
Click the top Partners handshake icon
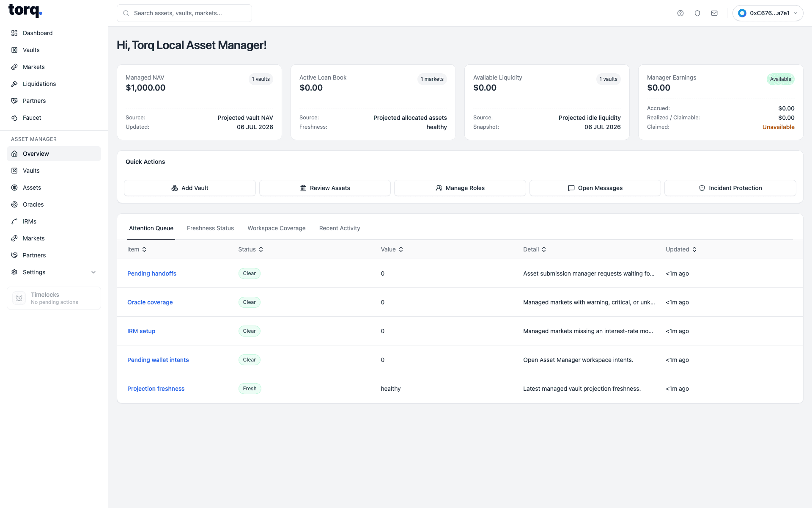coord(14,101)
